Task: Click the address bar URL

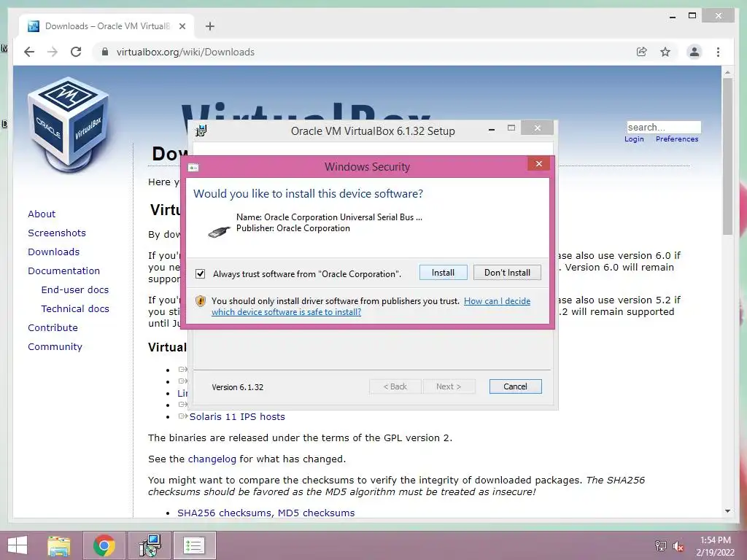Action: pos(185,52)
